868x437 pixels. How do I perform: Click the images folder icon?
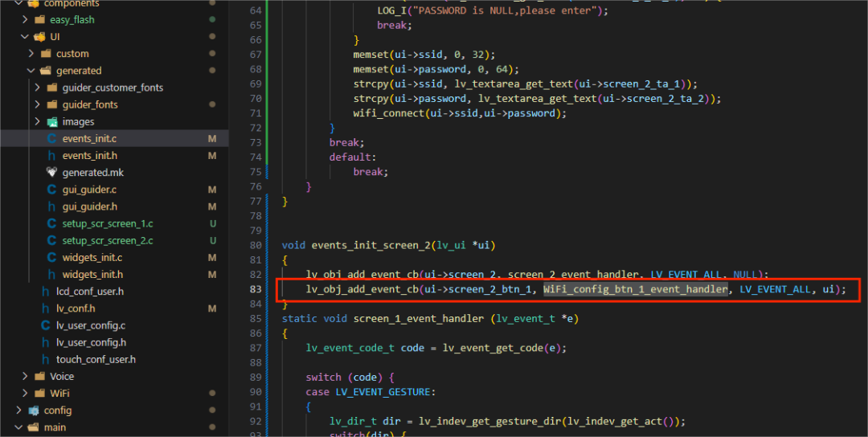point(52,121)
